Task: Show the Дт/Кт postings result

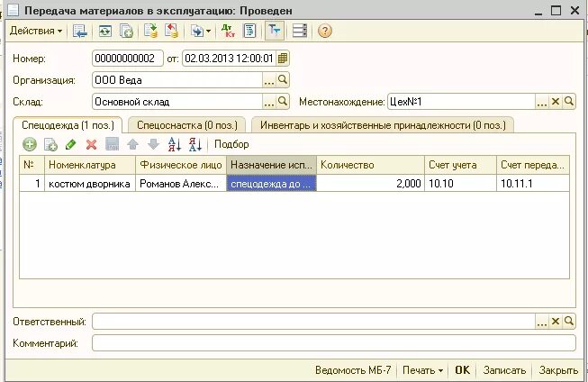Action: (228, 31)
